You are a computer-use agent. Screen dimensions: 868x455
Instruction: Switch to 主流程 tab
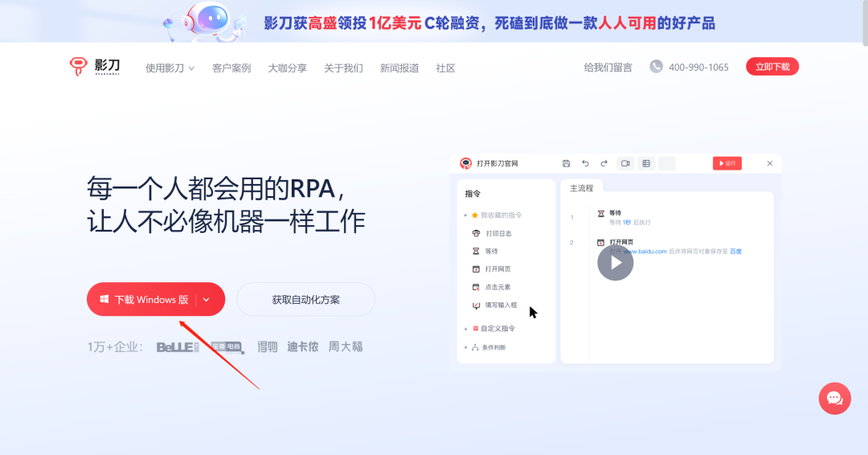click(581, 188)
